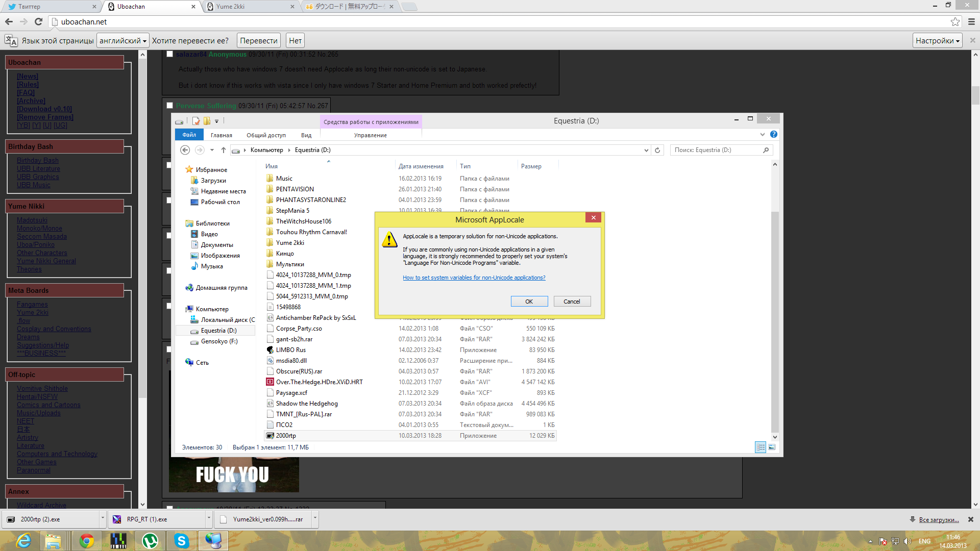Refresh the Equestria (D:) folder view
This screenshot has height=551, width=980.
[x=657, y=150]
